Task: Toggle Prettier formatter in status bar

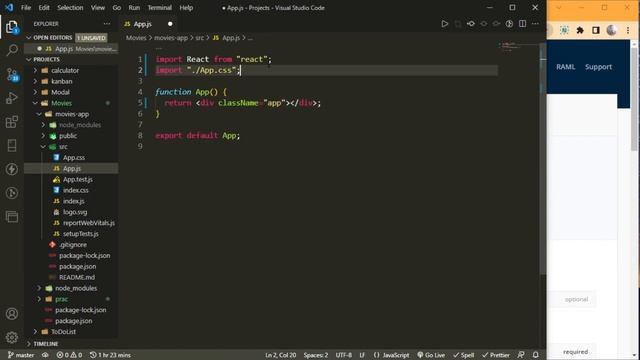Action: tap(496, 355)
